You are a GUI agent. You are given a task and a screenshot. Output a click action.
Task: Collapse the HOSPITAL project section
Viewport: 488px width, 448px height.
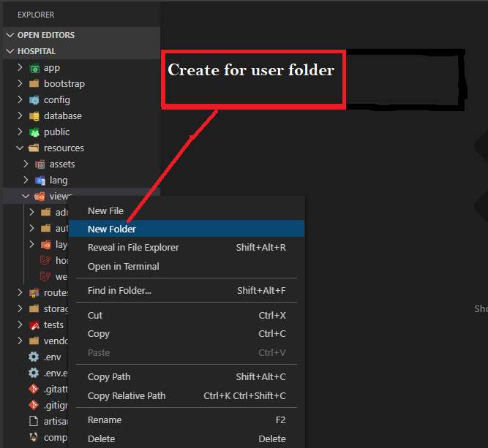tap(10, 51)
